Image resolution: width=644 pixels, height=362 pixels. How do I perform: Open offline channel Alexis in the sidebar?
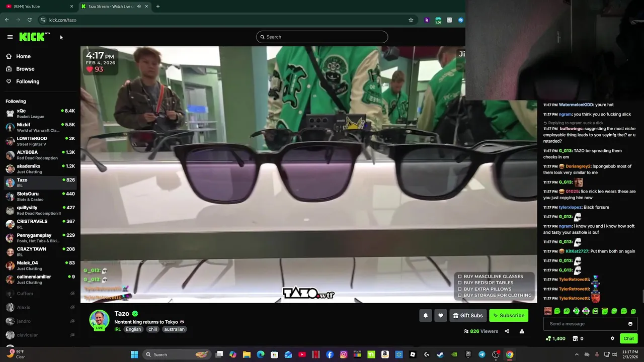[40, 307]
